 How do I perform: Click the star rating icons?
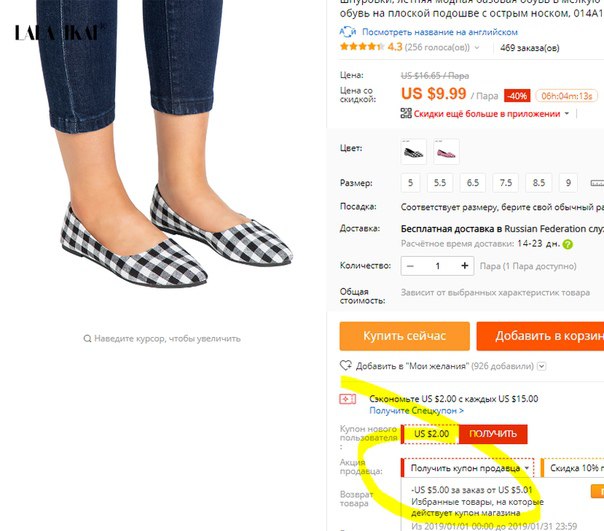click(x=362, y=47)
